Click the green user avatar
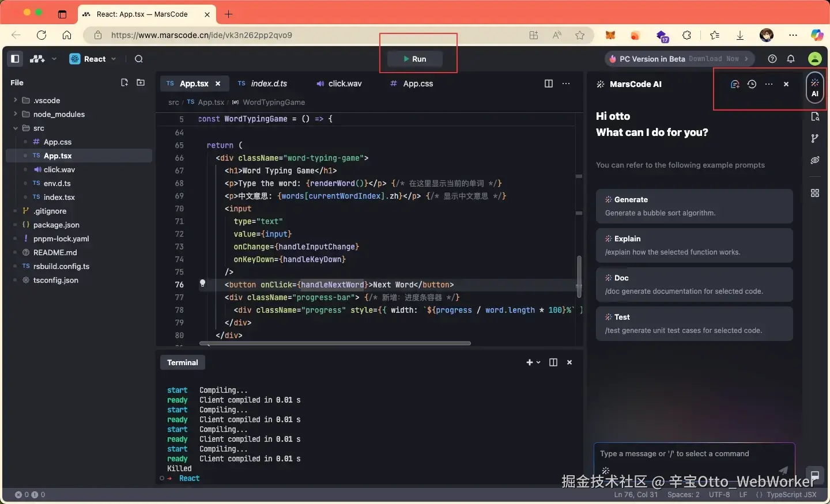Image resolution: width=830 pixels, height=504 pixels. (x=814, y=59)
